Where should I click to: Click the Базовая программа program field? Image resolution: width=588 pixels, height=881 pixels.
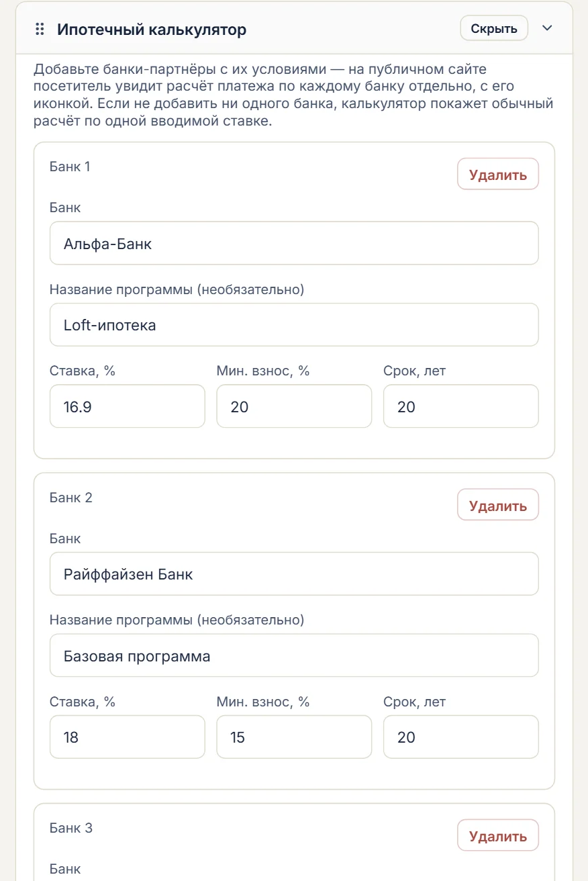[x=294, y=655]
